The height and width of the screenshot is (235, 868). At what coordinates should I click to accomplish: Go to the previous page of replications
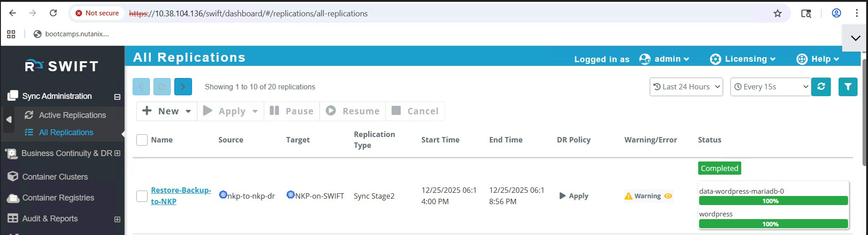pyautogui.click(x=141, y=87)
